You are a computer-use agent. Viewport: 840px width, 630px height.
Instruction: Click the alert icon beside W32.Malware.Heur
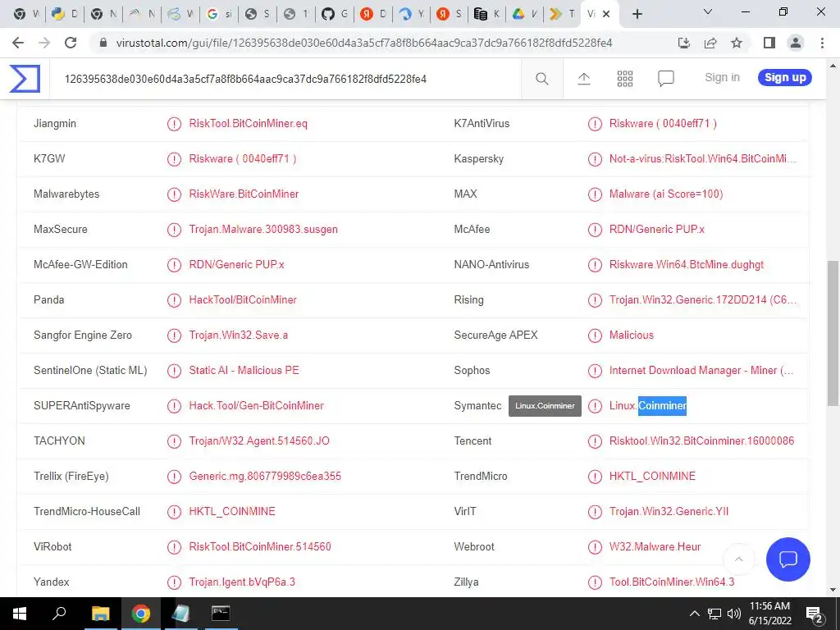coord(595,547)
